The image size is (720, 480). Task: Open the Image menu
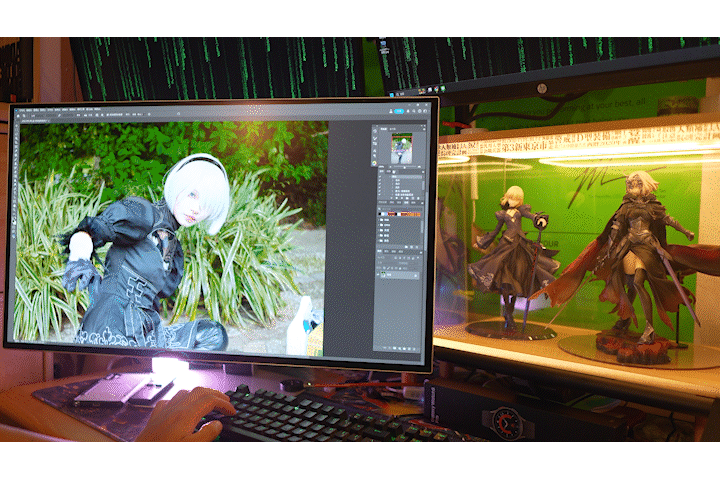36,110
